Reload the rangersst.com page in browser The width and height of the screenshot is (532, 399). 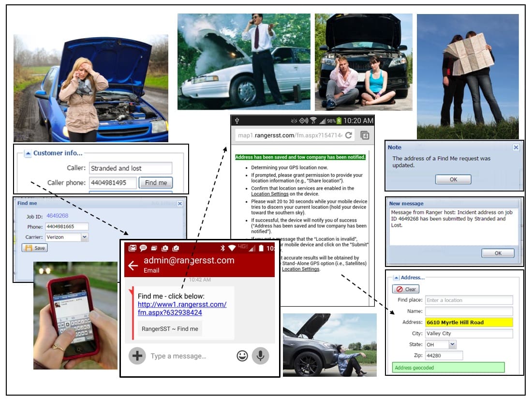(348, 135)
